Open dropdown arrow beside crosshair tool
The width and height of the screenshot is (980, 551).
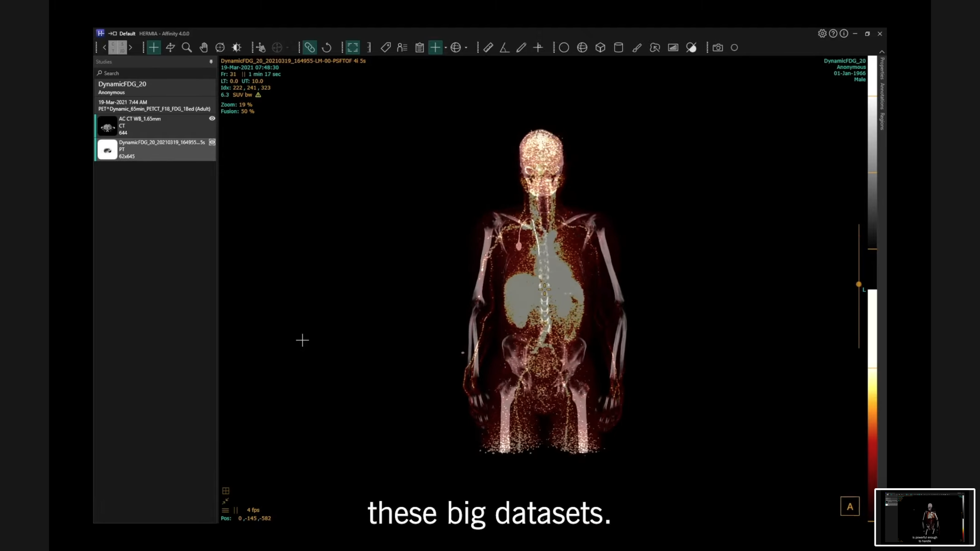[x=446, y=48]
